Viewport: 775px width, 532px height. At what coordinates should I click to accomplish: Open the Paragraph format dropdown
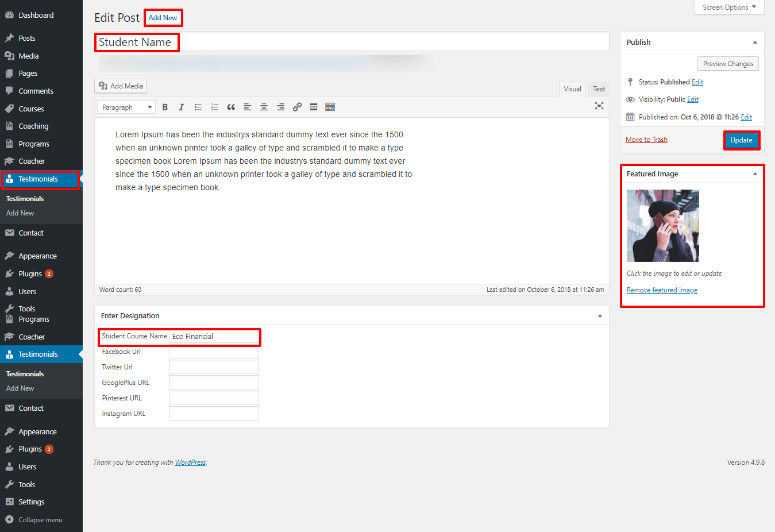pyautogui.click(x=126, y=107)
